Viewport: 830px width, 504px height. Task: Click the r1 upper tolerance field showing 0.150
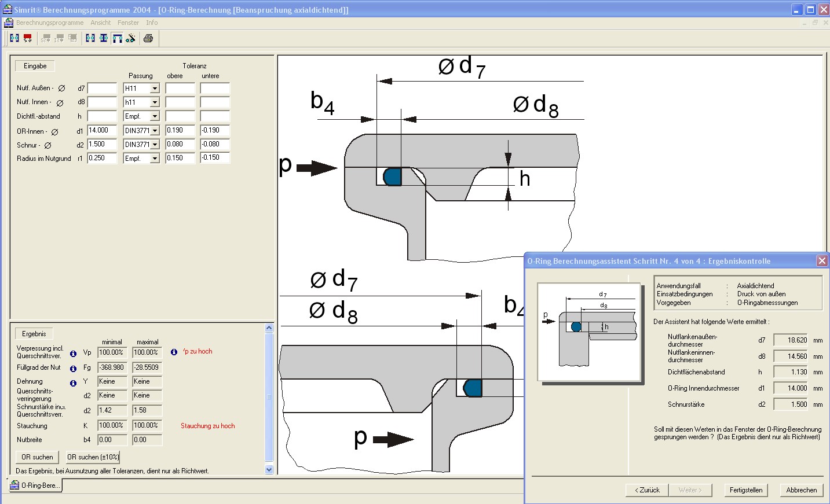click(180, 159)
